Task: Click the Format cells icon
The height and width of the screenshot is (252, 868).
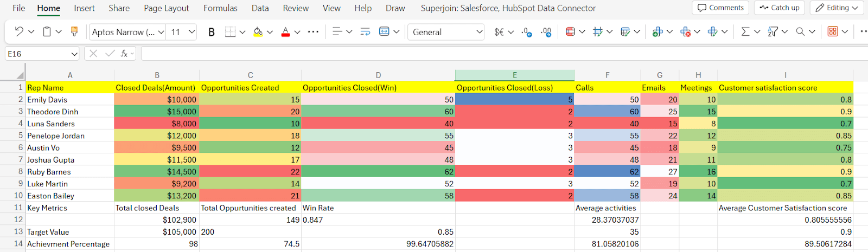Action: coord(712,32)
